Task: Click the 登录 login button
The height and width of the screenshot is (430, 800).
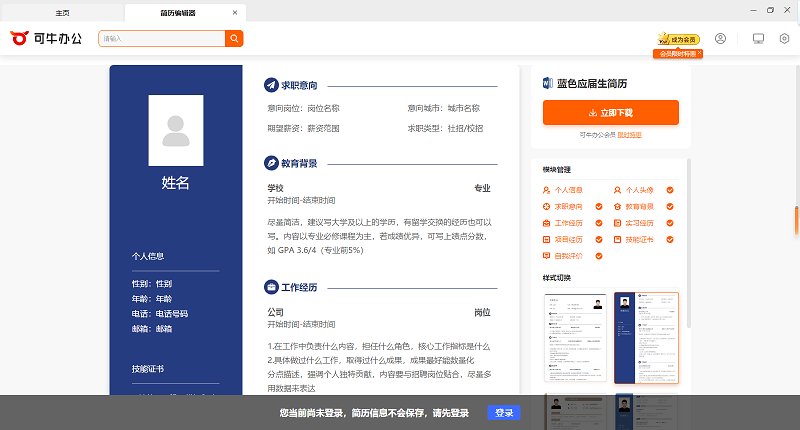Action: click(x=504, y=412)
